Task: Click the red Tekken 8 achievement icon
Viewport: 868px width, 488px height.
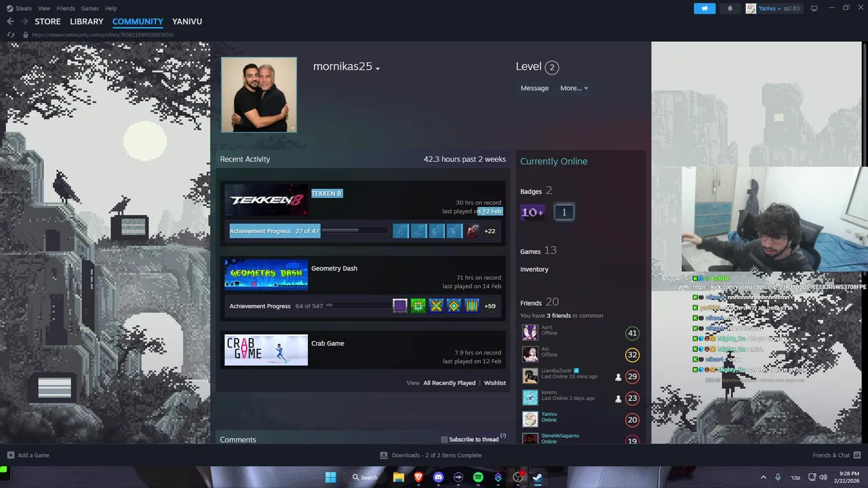Action: 472,231
